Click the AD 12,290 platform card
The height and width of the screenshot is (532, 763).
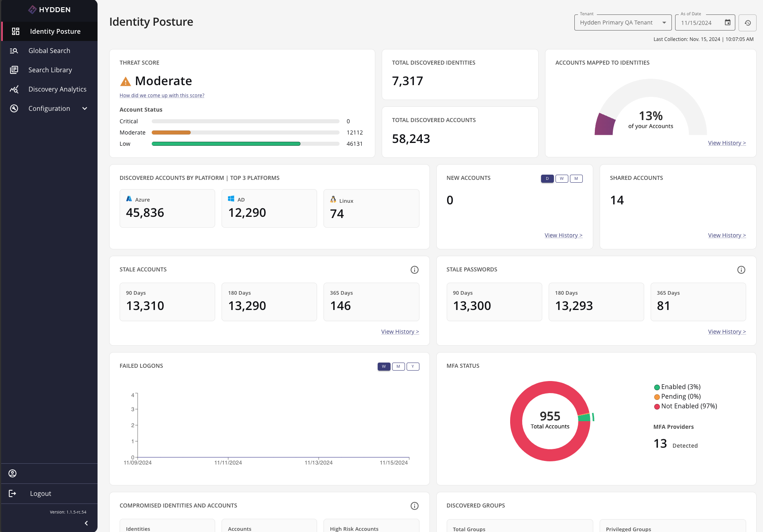[269, 208]
